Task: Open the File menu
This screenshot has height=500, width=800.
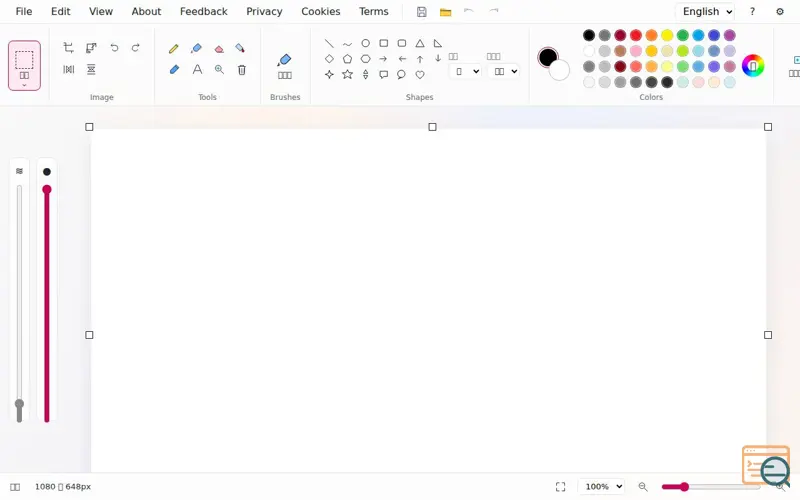Action: pos(24,12)
